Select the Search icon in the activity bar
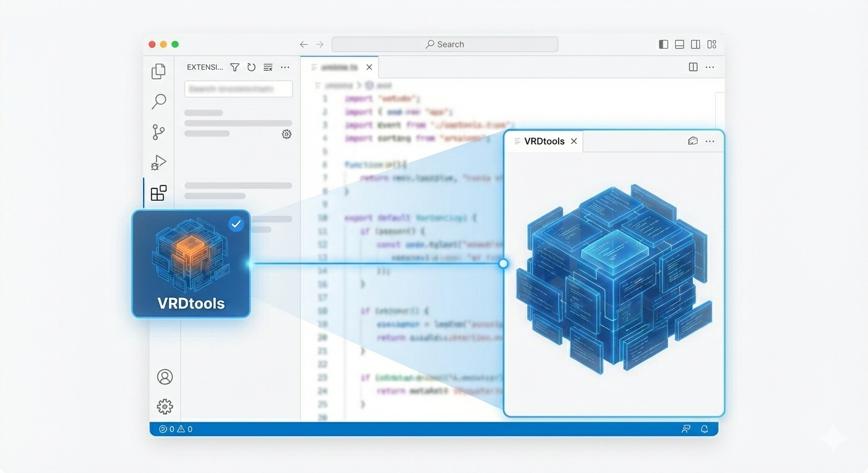This screenshot has height=473, width=868. click(158, 101)
